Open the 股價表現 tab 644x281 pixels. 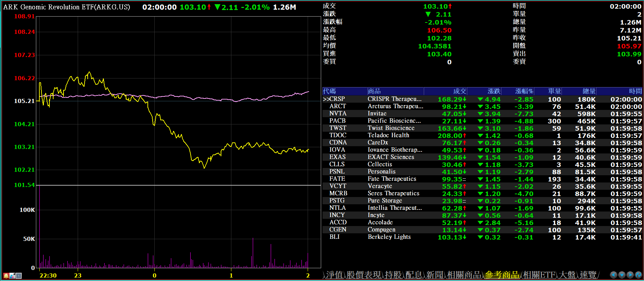(x=364, y=275)
